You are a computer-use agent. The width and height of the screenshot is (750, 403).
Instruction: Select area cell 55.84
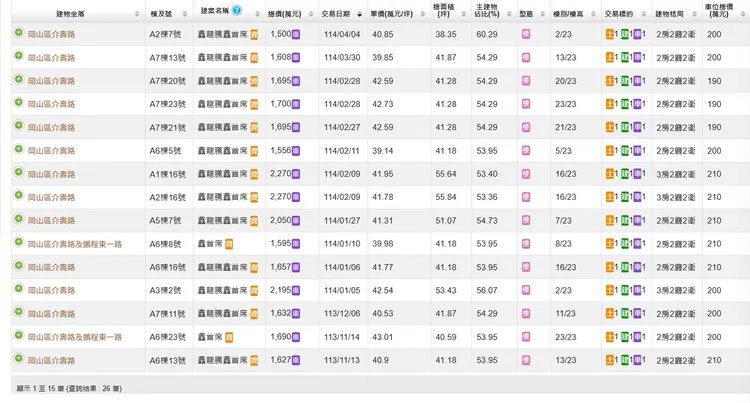pos(446,197)
